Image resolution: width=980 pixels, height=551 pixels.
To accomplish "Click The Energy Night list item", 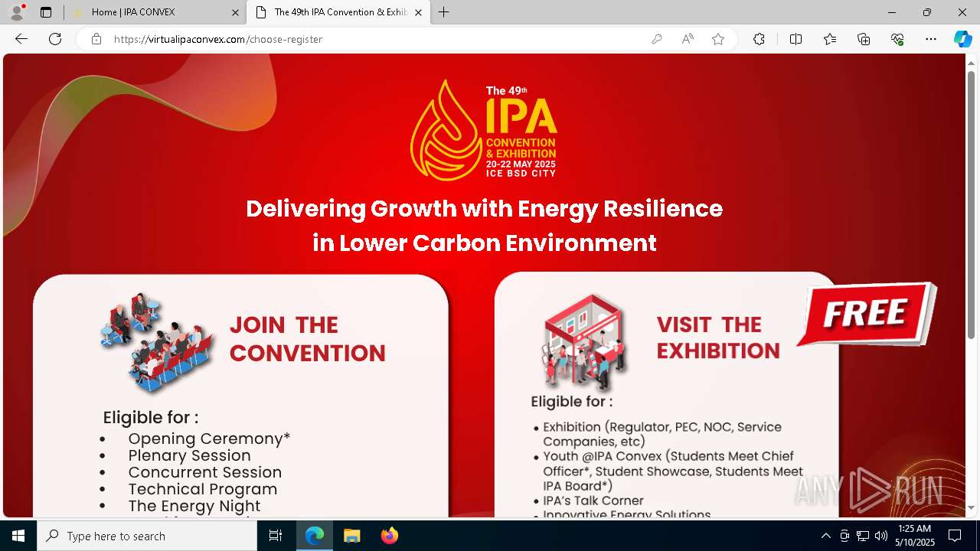I will [194, 506].
